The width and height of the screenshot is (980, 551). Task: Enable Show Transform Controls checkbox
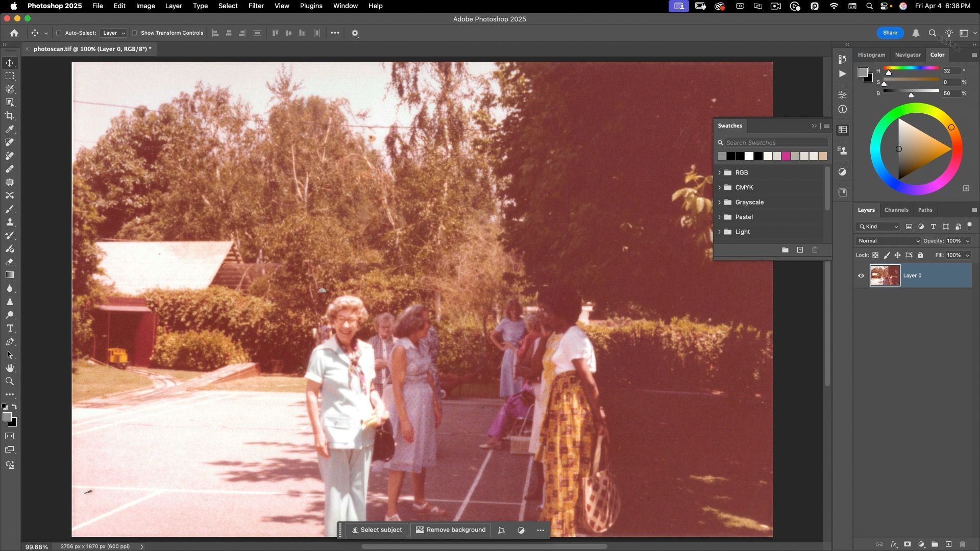pos(135,33)
